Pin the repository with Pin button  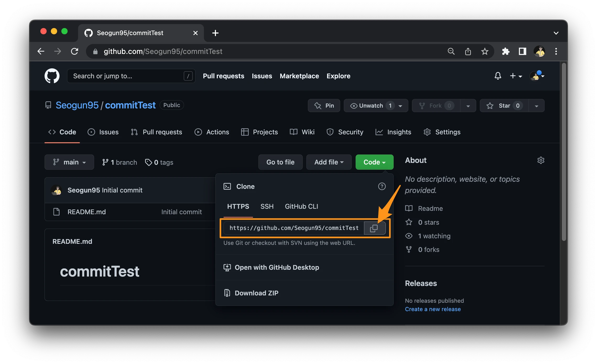(x=324, y=106)
